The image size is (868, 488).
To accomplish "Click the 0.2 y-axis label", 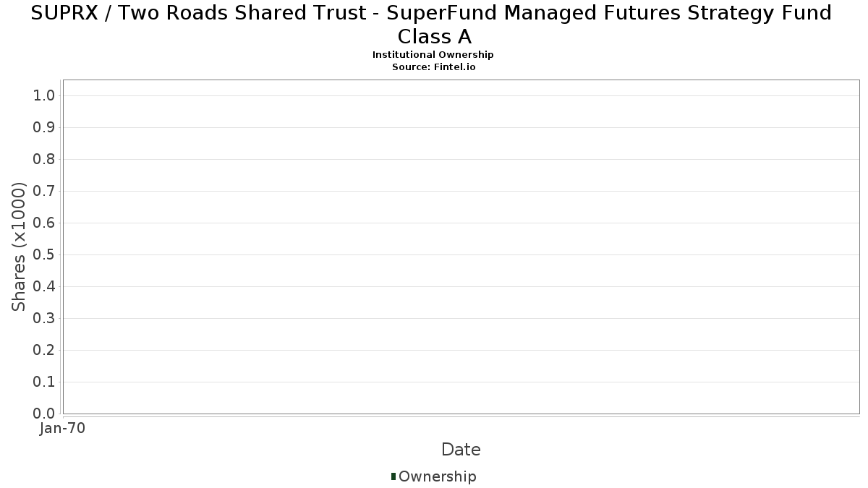I will click(x=44, y=351).
